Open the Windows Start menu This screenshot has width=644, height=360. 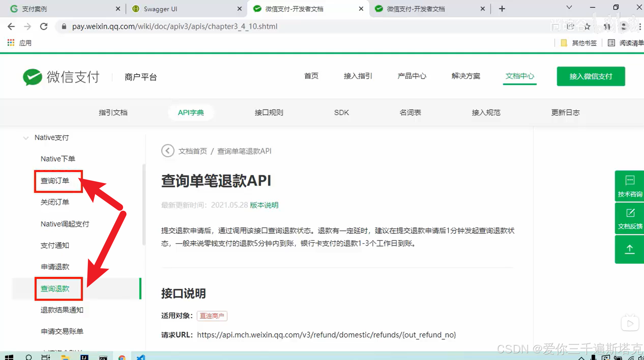pos(9,357)
